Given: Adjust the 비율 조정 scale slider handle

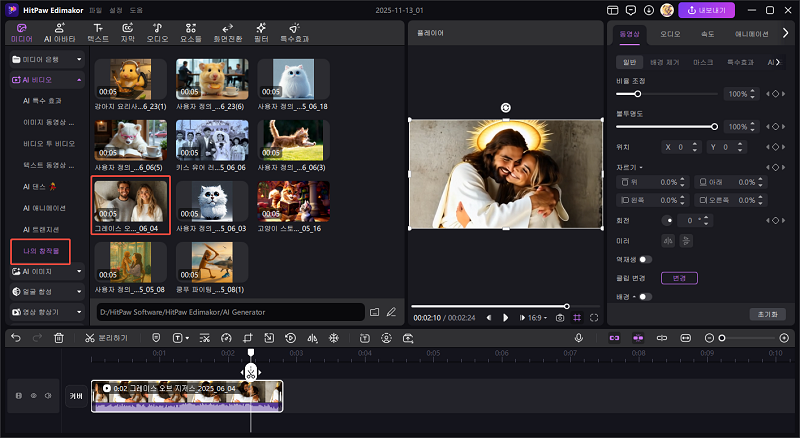Looking at the screenshot, I should [638, 94].
